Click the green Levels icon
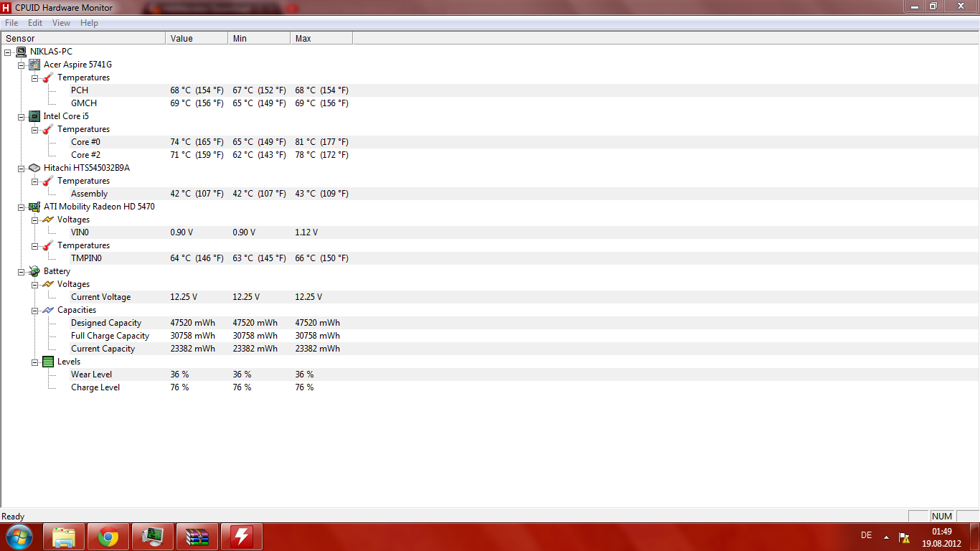Screen dimensions: 980x551 (x=48, y=362)
